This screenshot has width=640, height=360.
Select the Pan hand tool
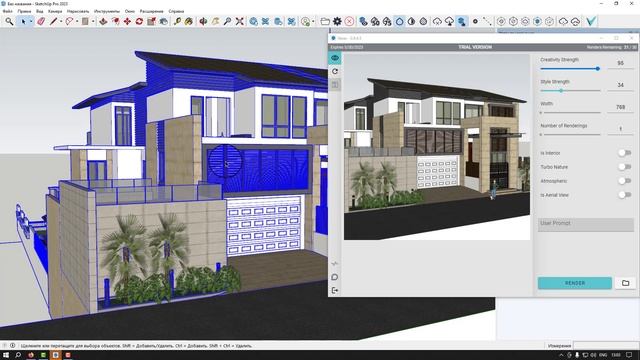pyautogui.click(x=216, y=21)
